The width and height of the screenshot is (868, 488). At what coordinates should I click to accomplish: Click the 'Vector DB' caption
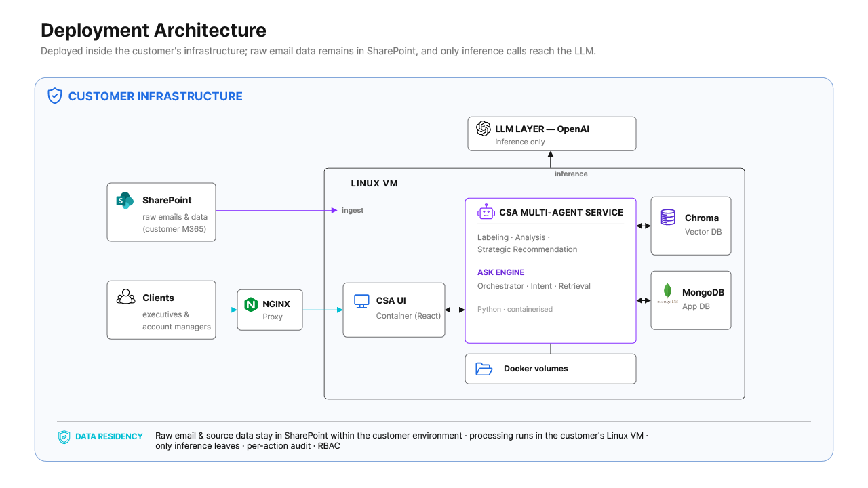(703, 232)
